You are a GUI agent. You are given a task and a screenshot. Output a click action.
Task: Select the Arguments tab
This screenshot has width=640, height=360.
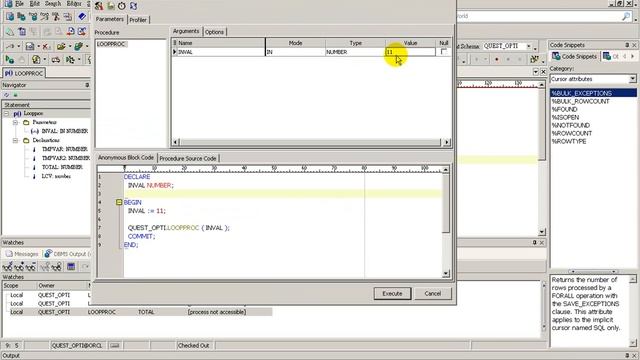(x=186, y=31)
